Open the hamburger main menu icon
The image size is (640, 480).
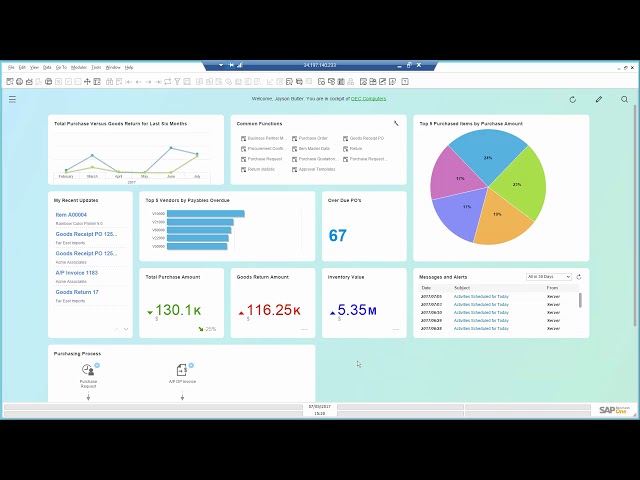click(13, 99)
